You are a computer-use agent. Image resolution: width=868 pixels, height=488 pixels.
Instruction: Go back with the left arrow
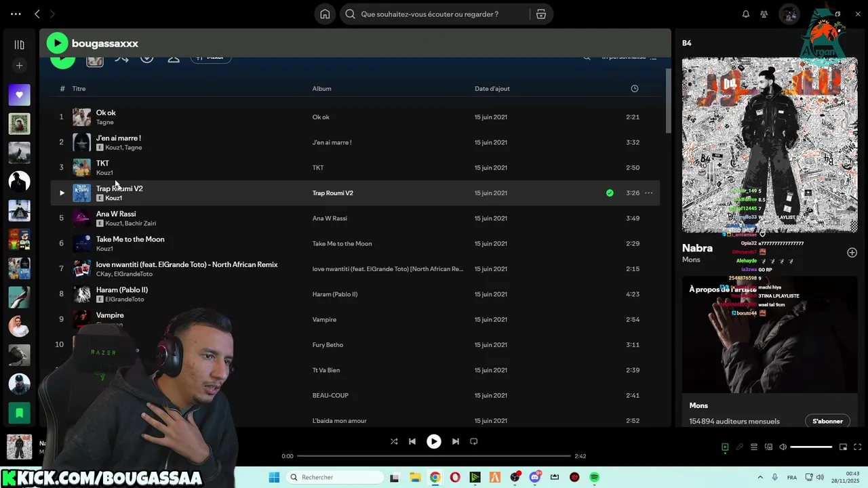click(x=37, y=14)
